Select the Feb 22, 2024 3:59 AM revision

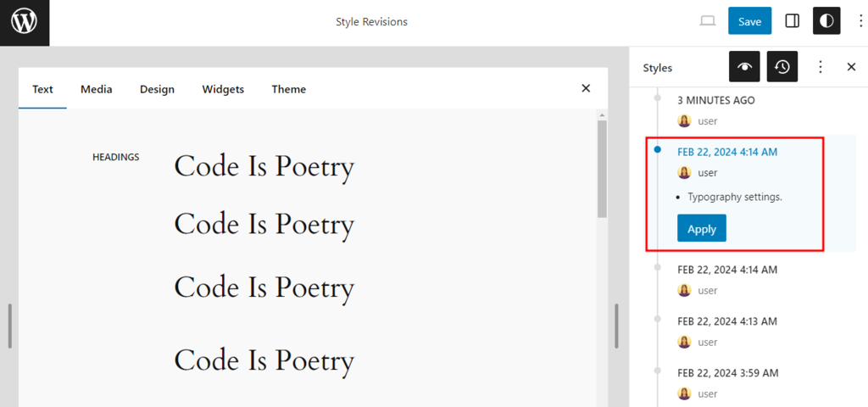point(726,373)
